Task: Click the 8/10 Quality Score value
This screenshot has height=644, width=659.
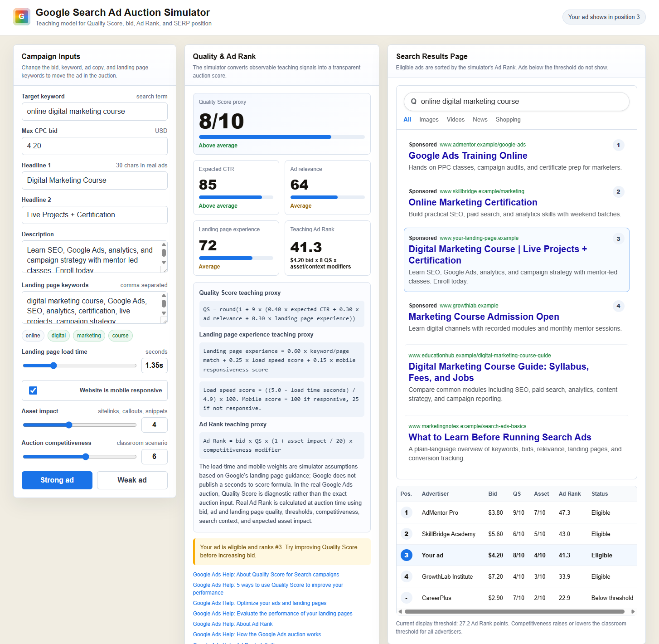Action: [x=221, y=121]
